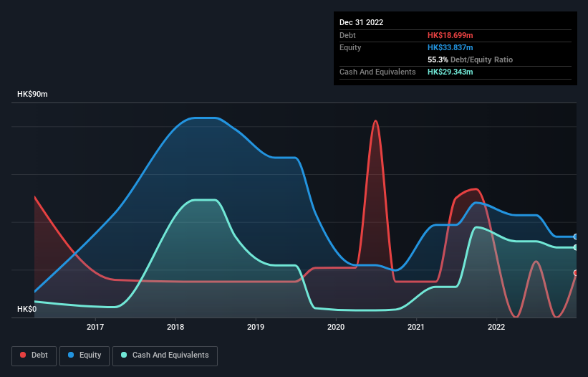Click the Debt label in tooltip
The width and height of the screenshot is (588, 377).
coord(347,35)
